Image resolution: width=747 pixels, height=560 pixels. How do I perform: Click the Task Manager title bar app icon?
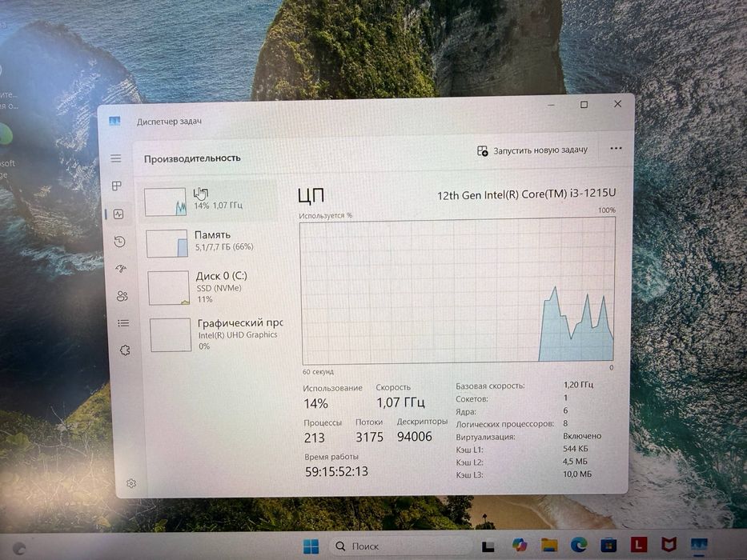(x=114, y=121)
